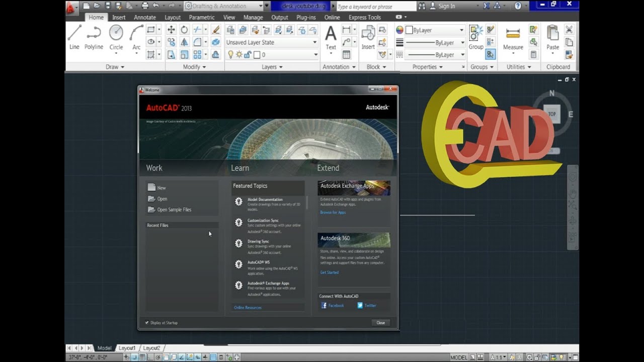Click the Group objects icon
Viewport: 644px width, 362px height.
tap(476, 38)
